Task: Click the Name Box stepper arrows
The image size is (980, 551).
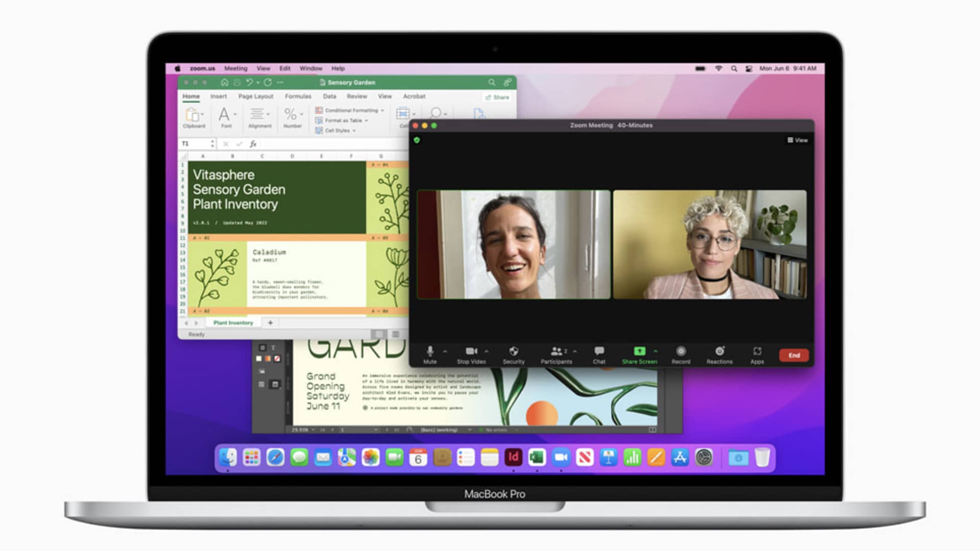Action: 212,144
